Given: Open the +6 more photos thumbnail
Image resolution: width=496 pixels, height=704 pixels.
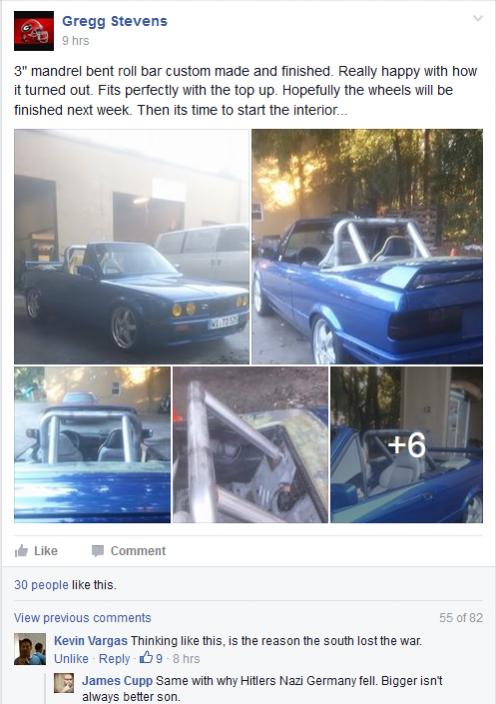Looking at the screenshot, I should coord(407,444).
